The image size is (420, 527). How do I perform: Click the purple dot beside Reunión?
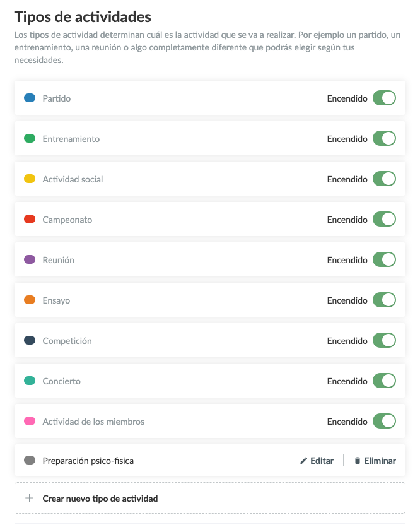pyautogui.click(x=29, y=259)
